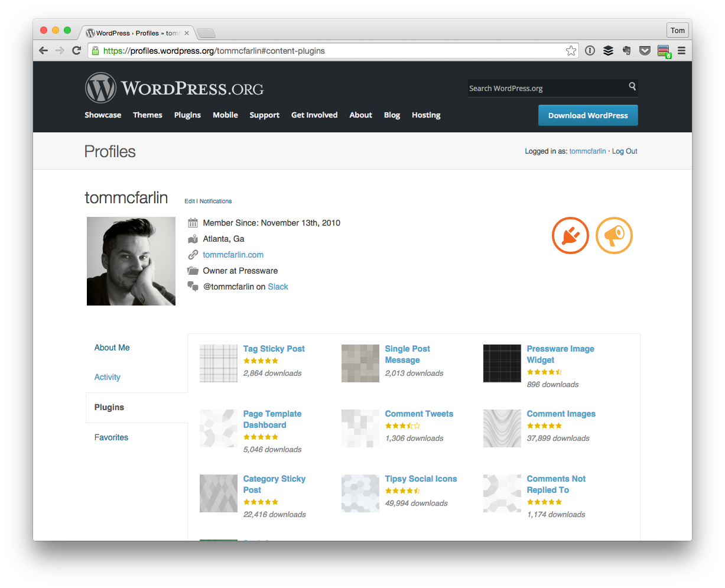Click the chain link icon beside tommcfarlin.com
This screenshot has height=588, width=725.
pyautogui.click(x=193, y=255)
